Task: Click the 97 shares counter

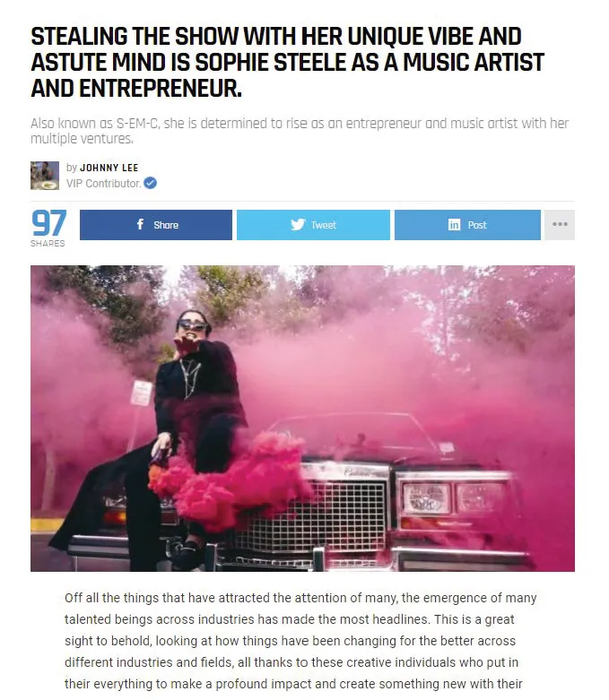Action: click(48, 223)
